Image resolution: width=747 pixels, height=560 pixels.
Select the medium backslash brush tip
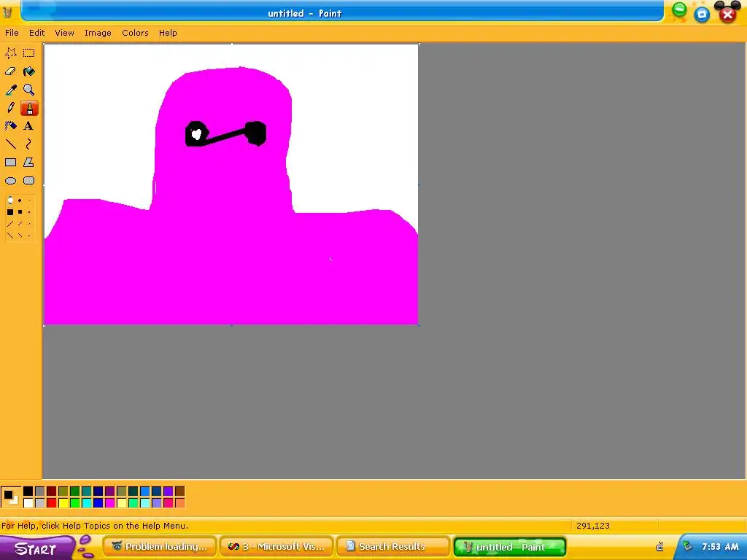click(x=20, y=236)
